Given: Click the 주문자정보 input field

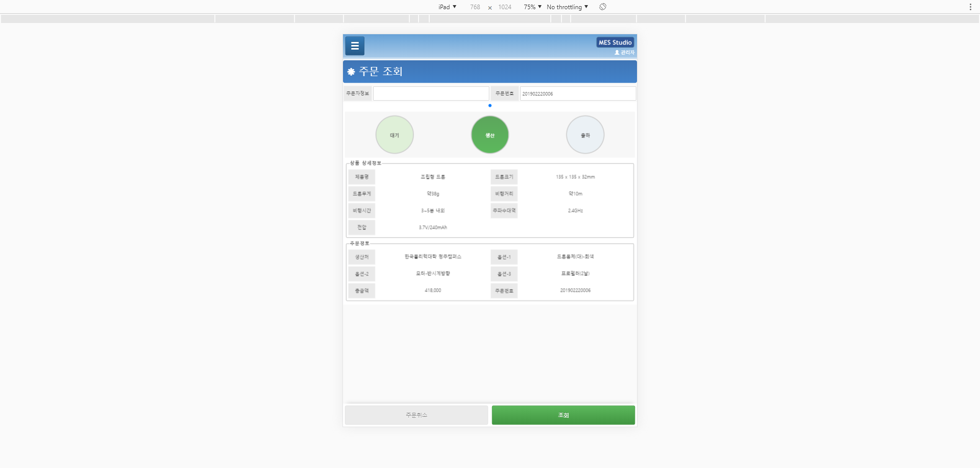Looking at the screenshot, I should pos(431,93).
